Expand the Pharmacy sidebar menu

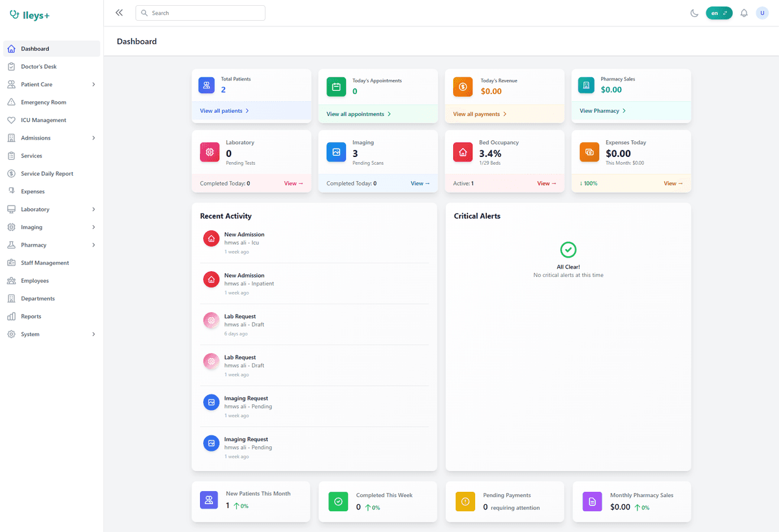click(93, 245)
